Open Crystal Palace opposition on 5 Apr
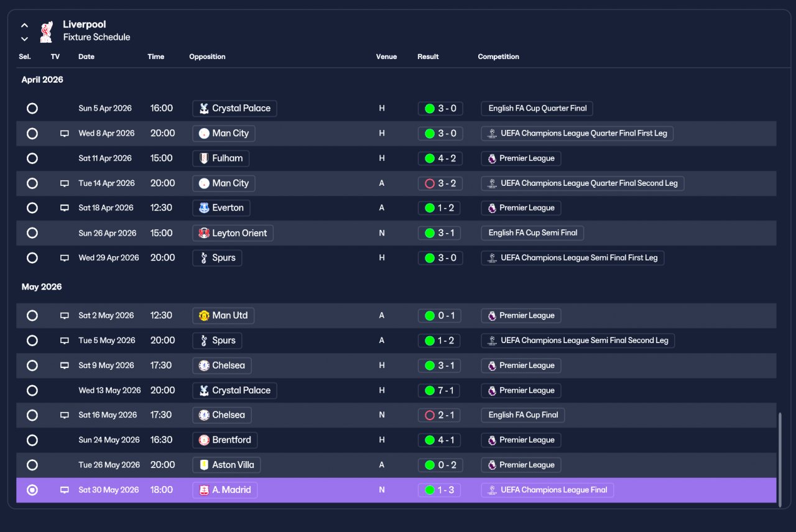Screen dimensions: 796x532 tap(234, 108)
